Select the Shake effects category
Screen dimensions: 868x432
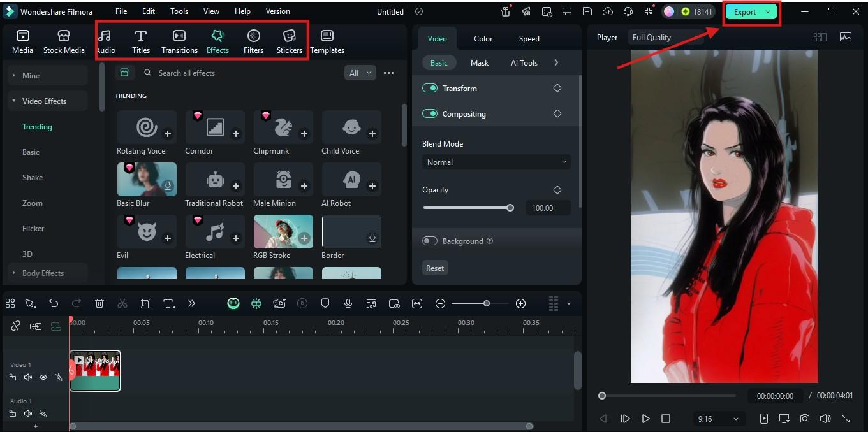click(x=33, y=177)
